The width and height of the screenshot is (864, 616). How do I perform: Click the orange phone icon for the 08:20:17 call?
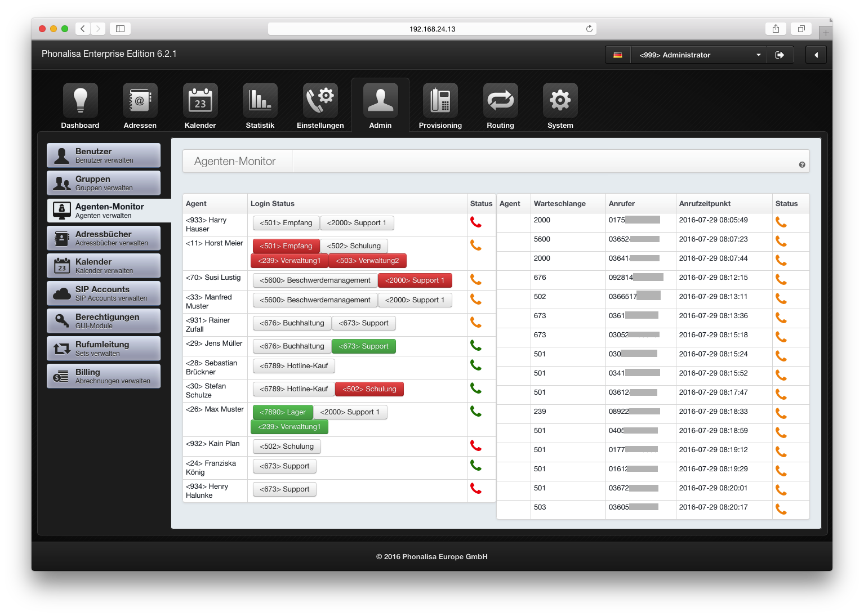[x=781, y=510]
